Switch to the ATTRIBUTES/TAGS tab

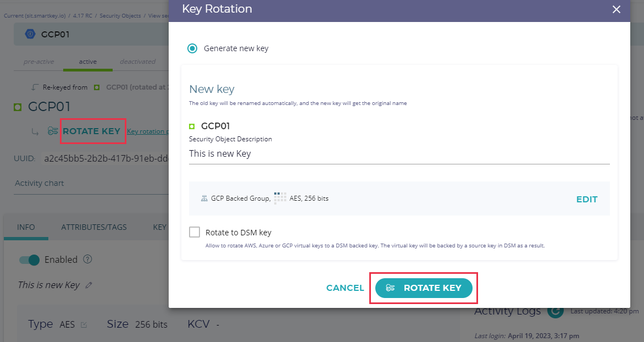pos(94,227)
